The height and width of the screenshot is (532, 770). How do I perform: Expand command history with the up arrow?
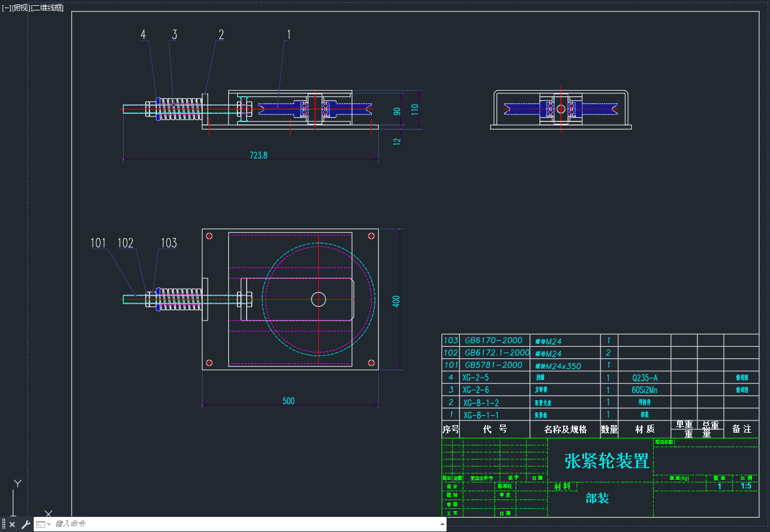coord(442,524)
